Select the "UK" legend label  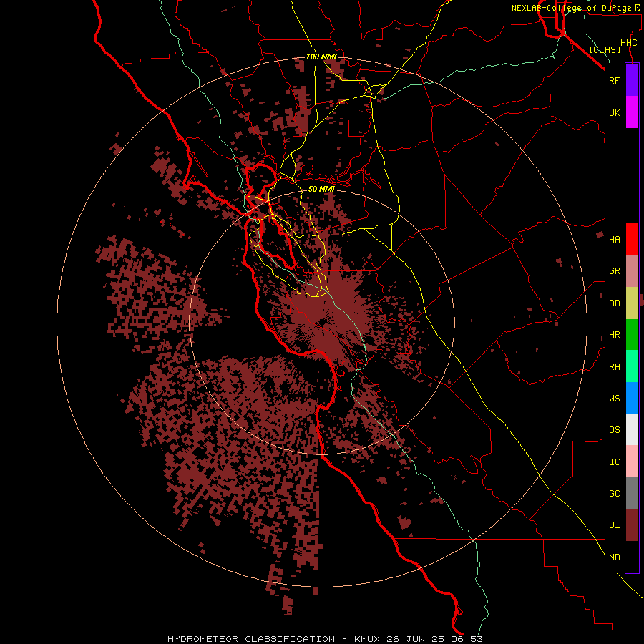coord(614,112)
